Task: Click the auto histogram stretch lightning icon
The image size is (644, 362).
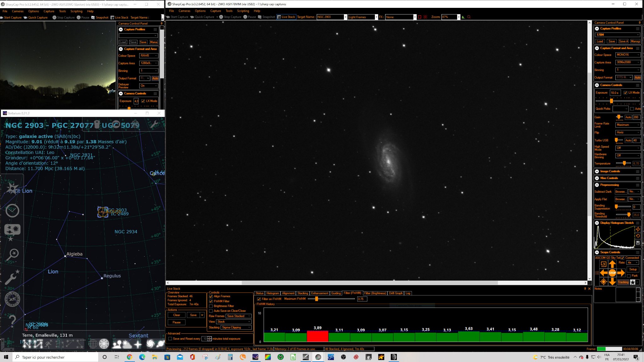Action: pyautogui.click(x=638, y=229)
